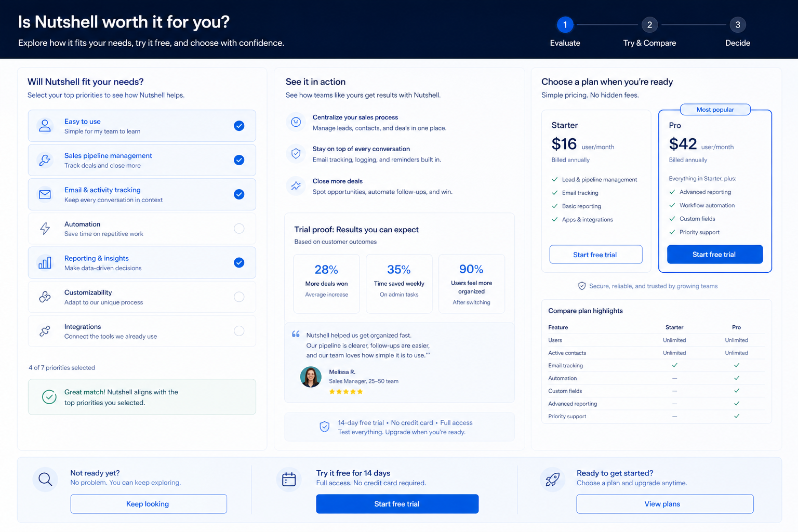Click the person icon beside Easy to use
798x532 pixels.
click(x=45, y=126)
